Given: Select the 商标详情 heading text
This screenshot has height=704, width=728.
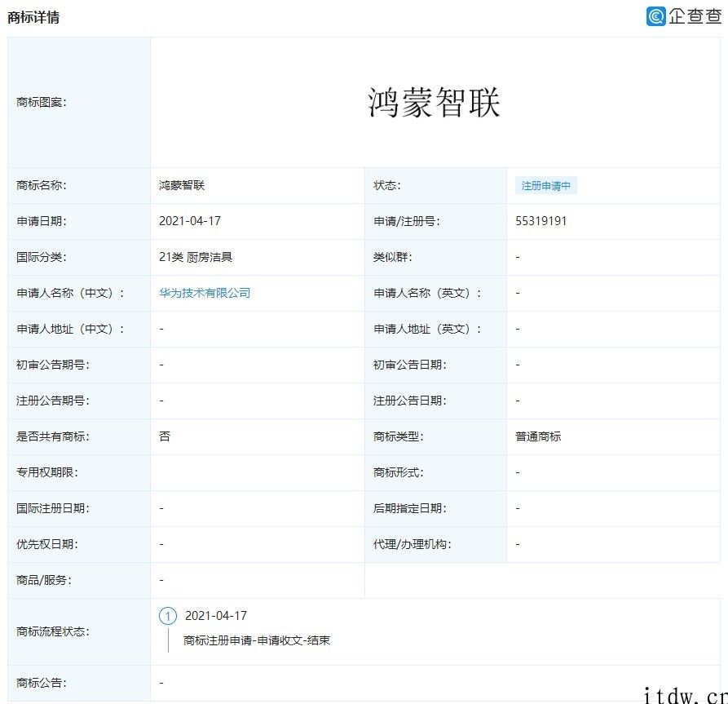Looking at the screenshot, I should (33, 17).
